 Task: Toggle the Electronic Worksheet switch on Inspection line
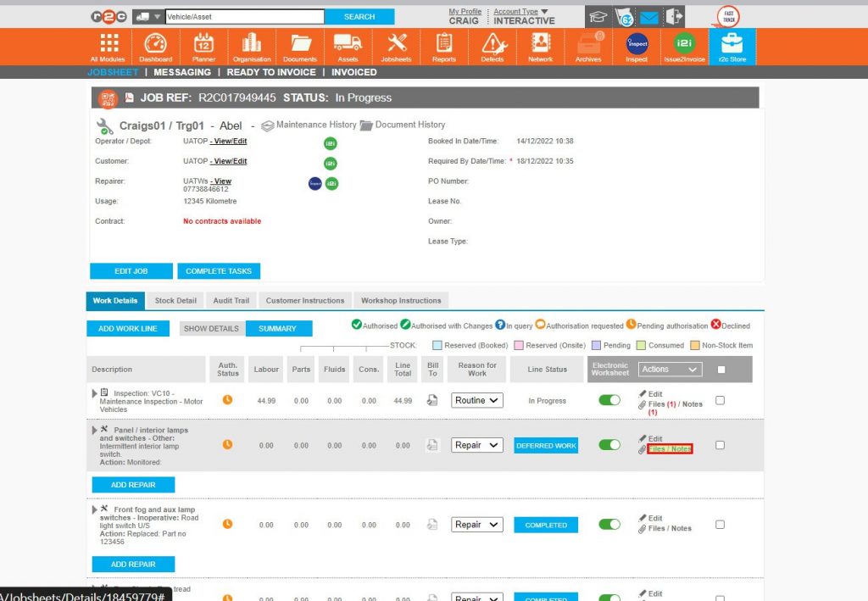[x=609, y=400]
